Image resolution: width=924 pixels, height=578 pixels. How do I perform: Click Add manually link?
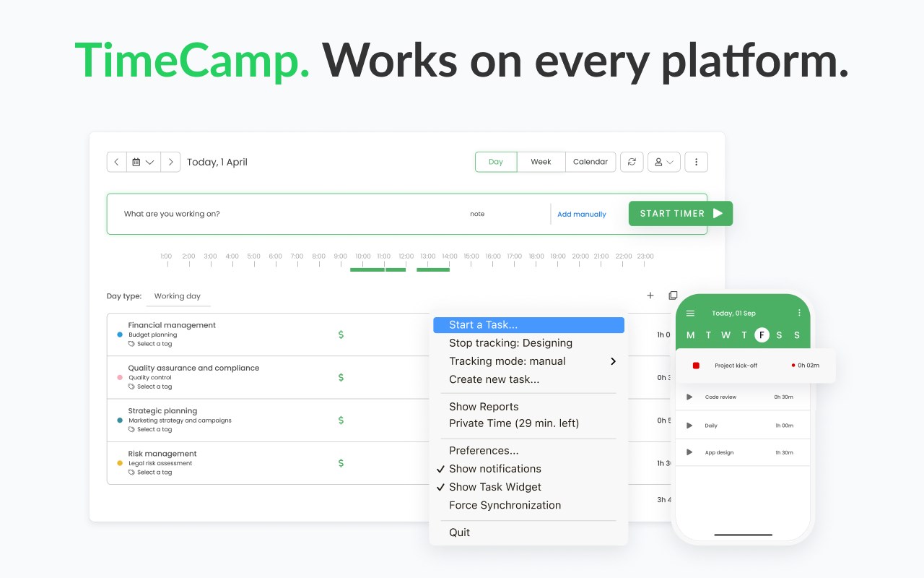[582, 214]
